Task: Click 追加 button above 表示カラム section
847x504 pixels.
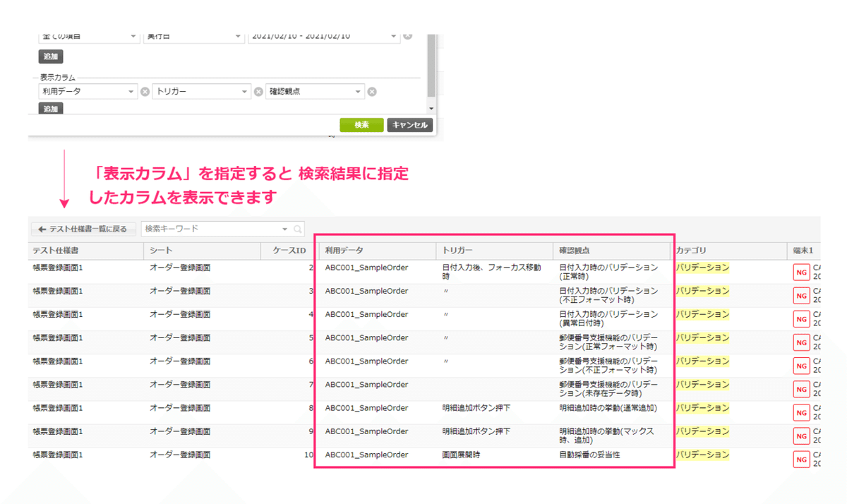Action: (51, 56)
